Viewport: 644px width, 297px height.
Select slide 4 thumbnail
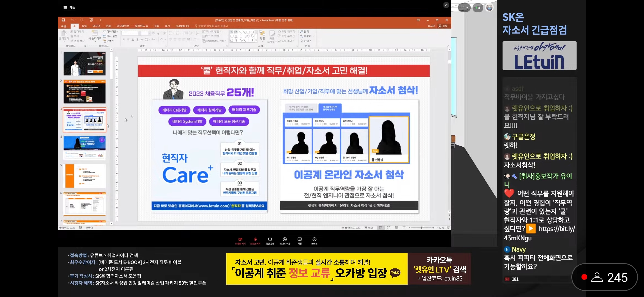(84, 148)
